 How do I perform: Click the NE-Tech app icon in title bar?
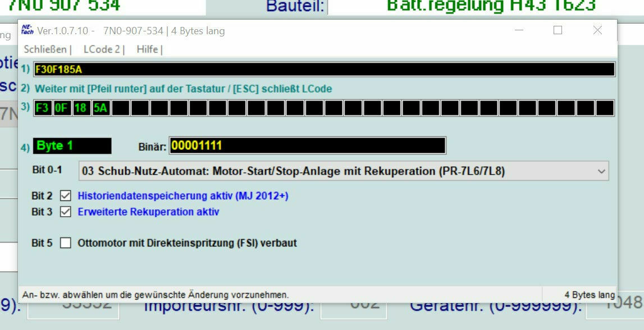[x=27, y=30]
